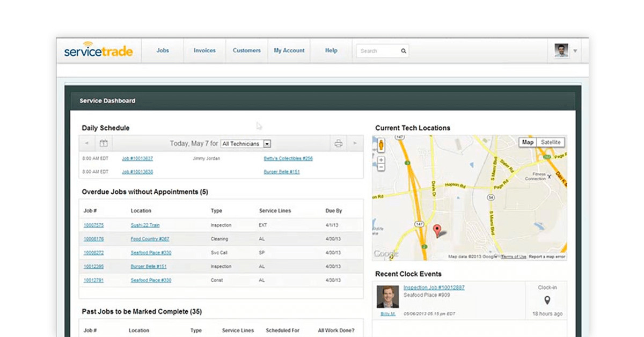Go to next day in Daily Schedule
The image size is (644, 337).
coord(355,143)
